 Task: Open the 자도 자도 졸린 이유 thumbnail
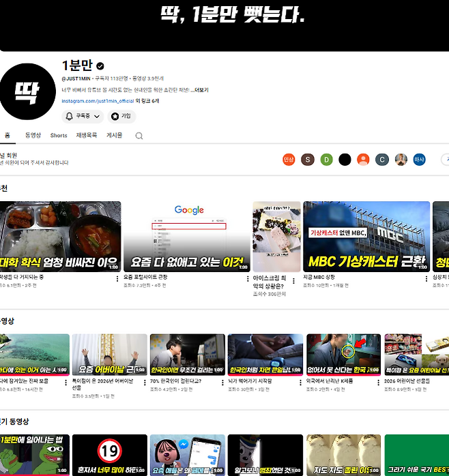[x=344, y=455]
